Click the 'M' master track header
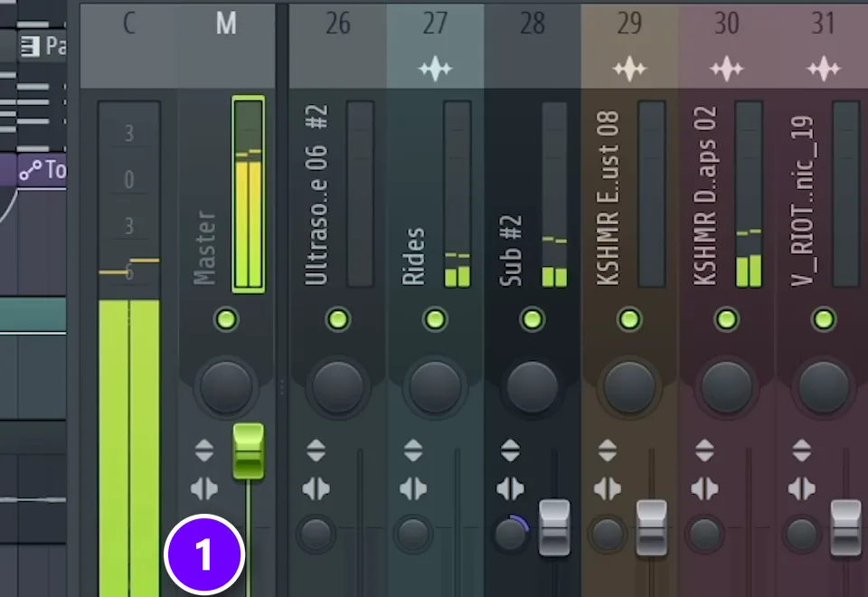The height and width of the screenshot is (597, 868). click(x=226, y=46)
